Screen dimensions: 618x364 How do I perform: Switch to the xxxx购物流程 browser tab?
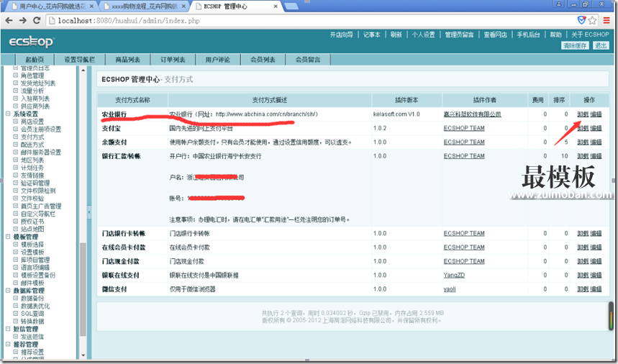(x=144, y=6)
